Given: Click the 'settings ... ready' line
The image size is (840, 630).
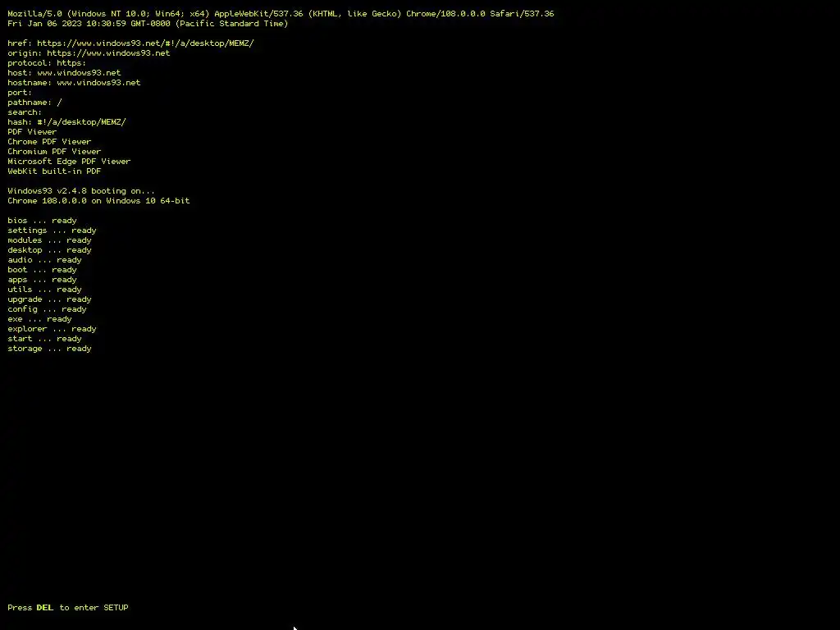Looking at the screenshot, I should point(52,231).
